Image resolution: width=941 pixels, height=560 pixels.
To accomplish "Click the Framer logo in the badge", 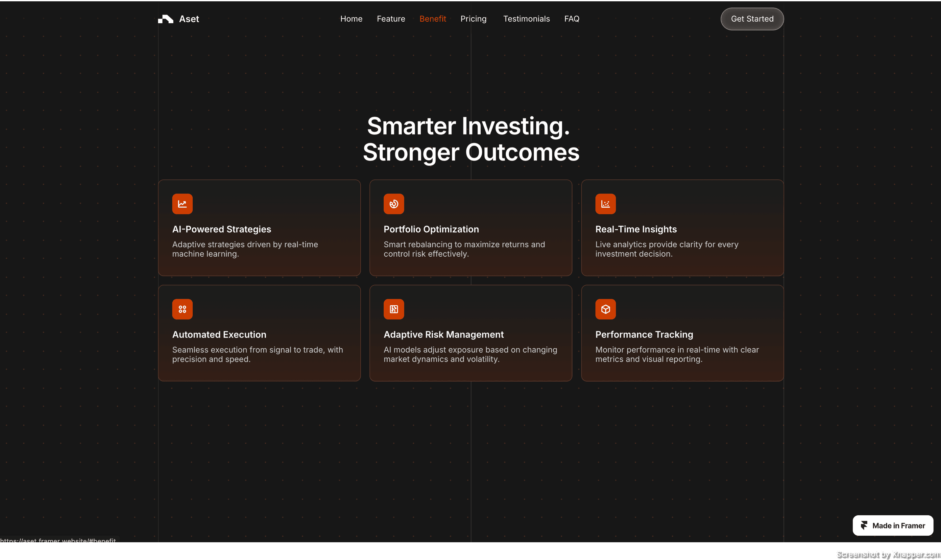I will [x=864, y=525].
